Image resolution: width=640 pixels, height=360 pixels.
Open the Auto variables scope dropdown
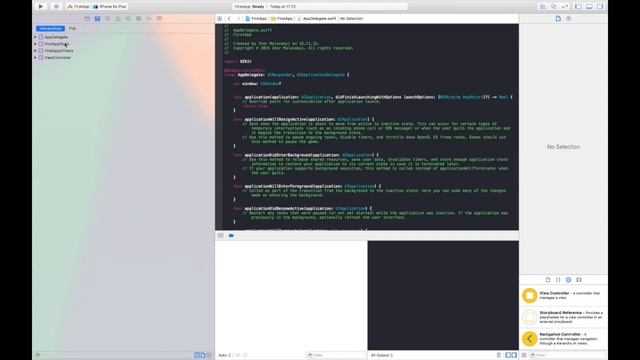[225, 355]
